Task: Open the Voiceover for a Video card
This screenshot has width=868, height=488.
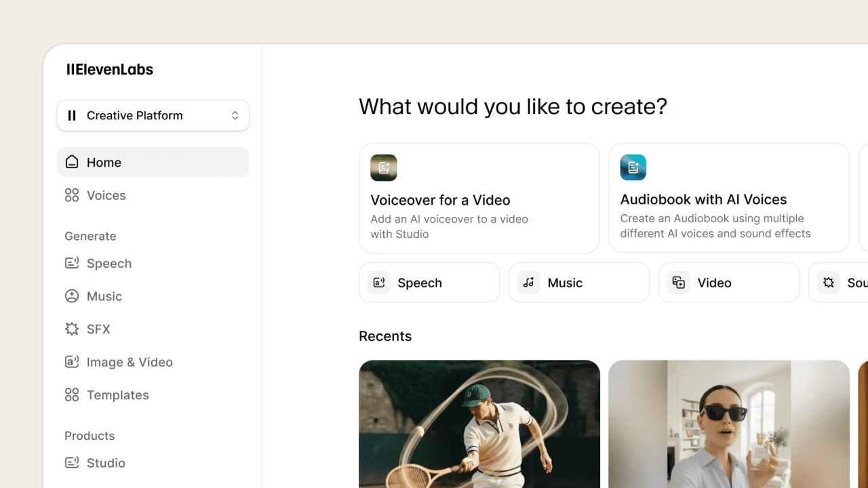Action: 479,198
